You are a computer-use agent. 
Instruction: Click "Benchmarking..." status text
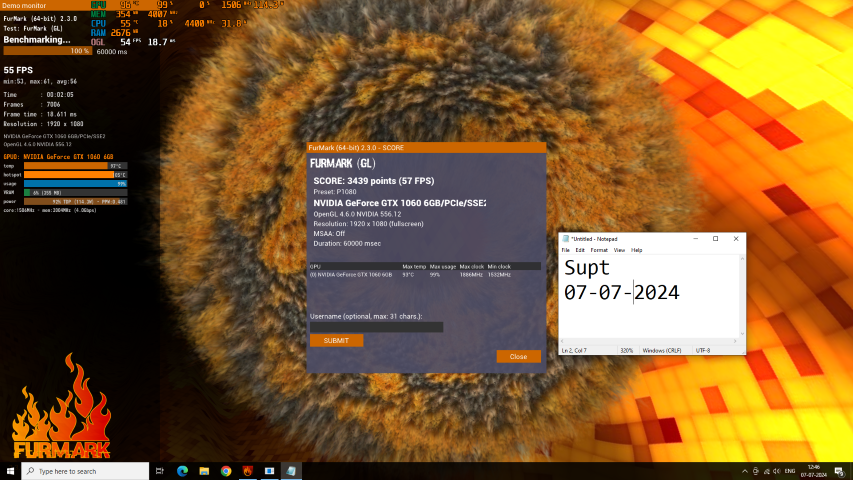pos(37,40)
